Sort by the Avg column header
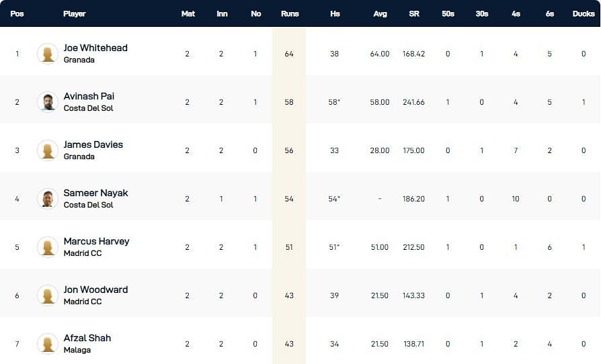The height and width of the screenshot is (364, 601). 380,13
